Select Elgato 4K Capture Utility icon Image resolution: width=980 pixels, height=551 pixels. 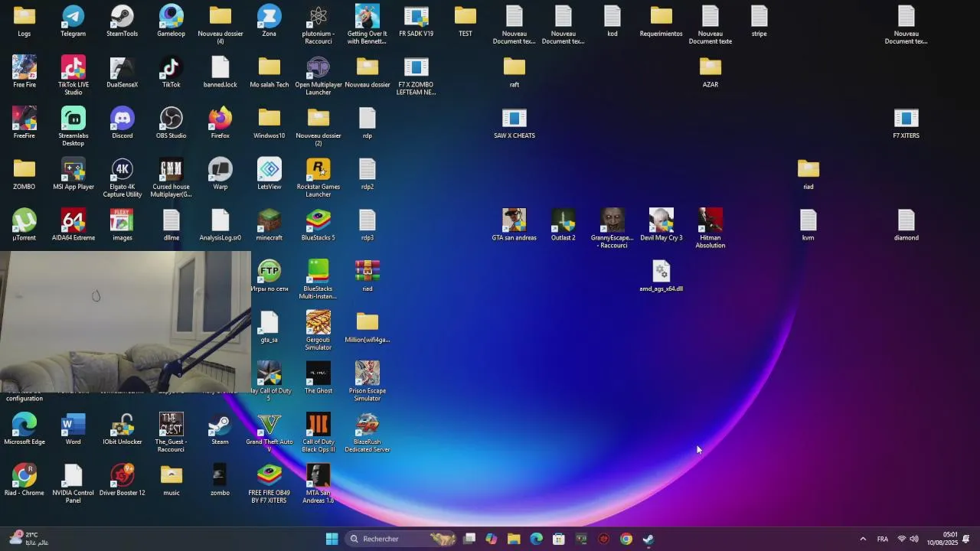point(122,178)
